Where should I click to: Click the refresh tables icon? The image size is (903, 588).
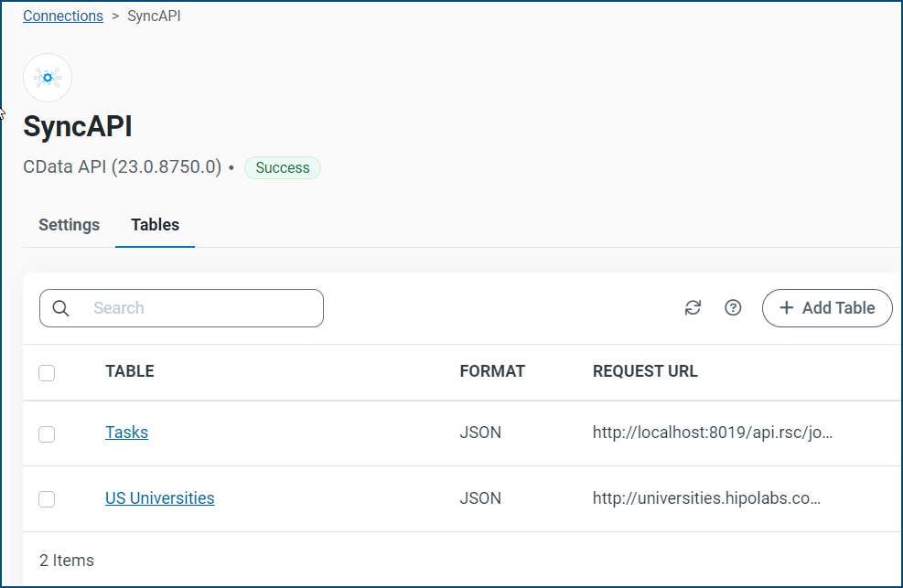[693, 308]
